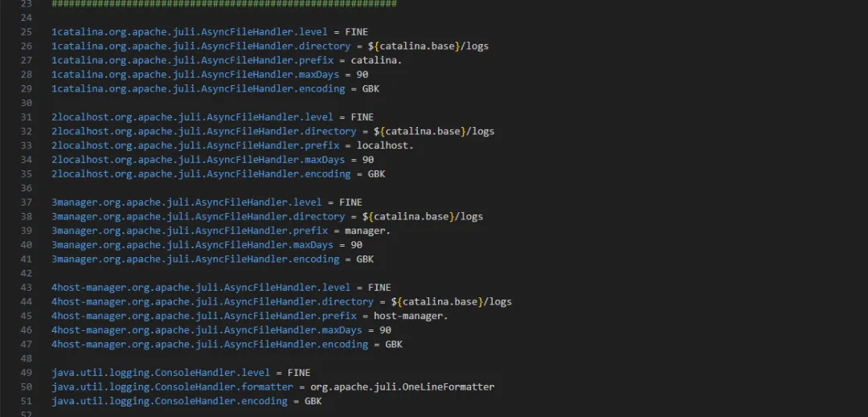Click the GBK value on line 35

(x=376, y=174)
